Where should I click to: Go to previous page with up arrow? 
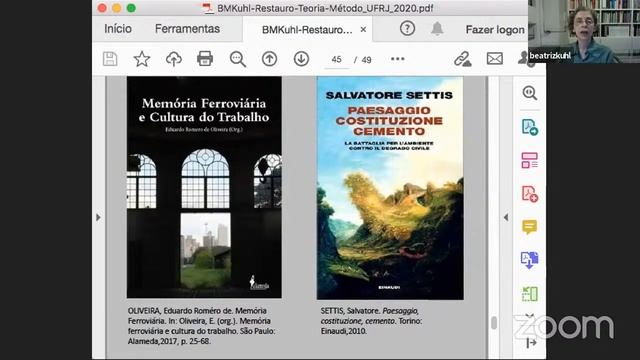pyautogui.click(x=269, y=59)
